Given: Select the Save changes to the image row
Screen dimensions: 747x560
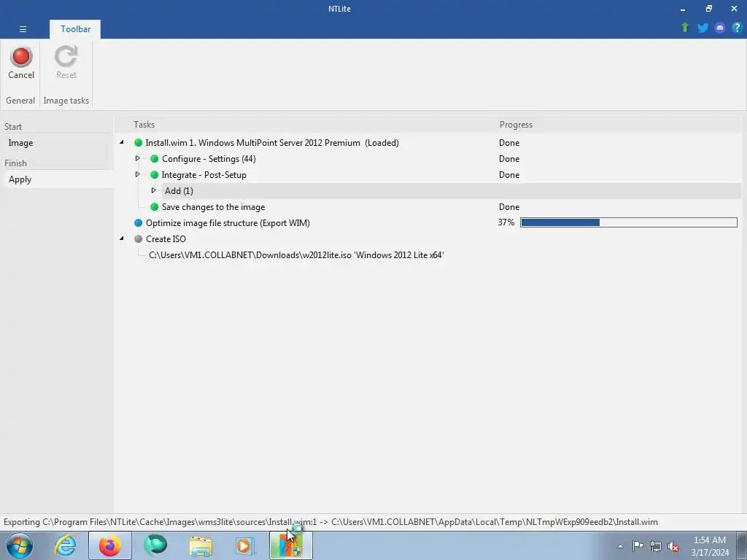Looking at the screenshot, I should (x=213, y=207).
